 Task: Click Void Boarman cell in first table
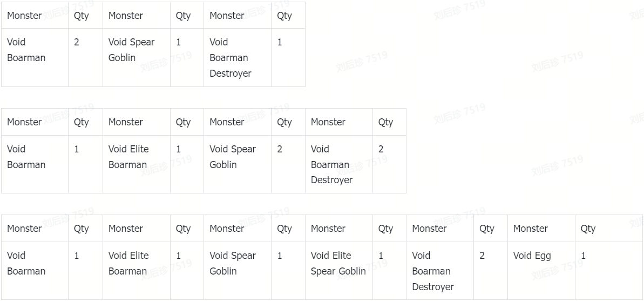(x=35, y=58)
